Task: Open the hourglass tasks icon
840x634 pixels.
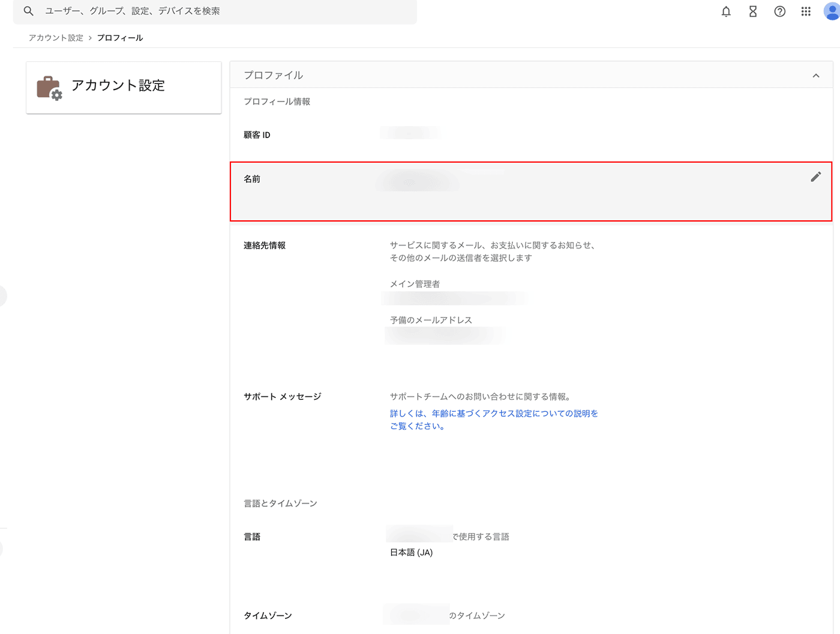Action: point(753,11)
